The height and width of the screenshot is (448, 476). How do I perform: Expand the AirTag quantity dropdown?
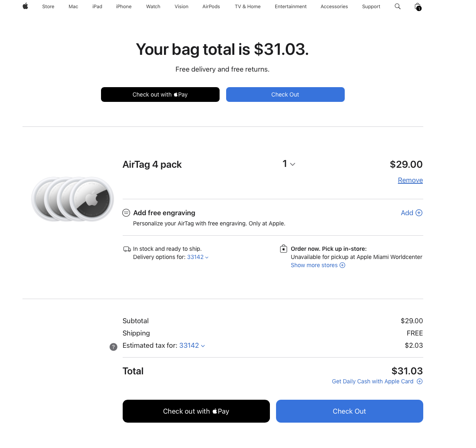289,164
